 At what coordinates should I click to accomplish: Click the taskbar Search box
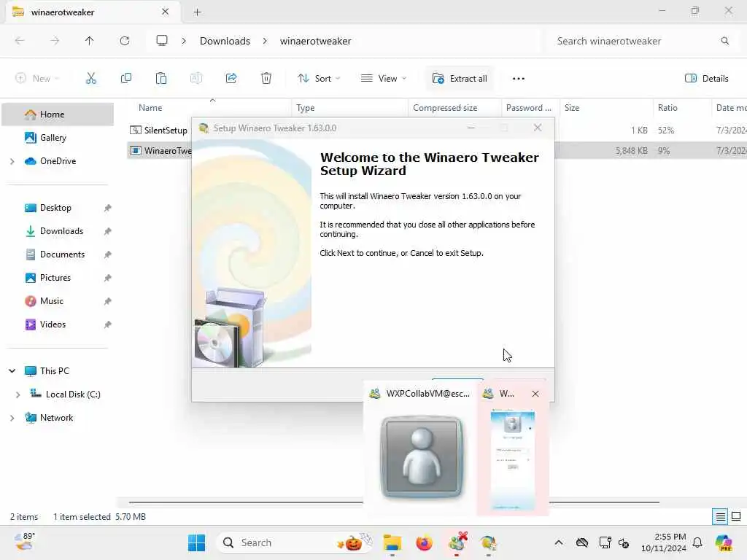[295, 542]
